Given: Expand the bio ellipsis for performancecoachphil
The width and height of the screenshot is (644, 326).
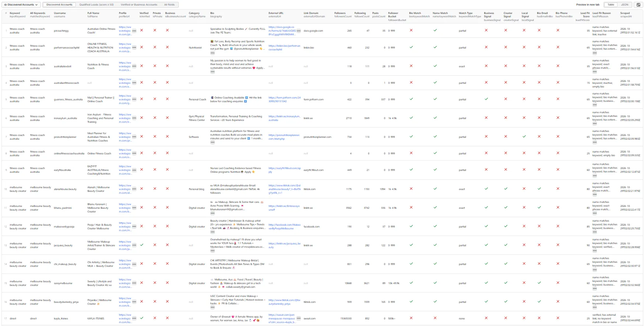Looking at the screenshot, I should [213, 53].
